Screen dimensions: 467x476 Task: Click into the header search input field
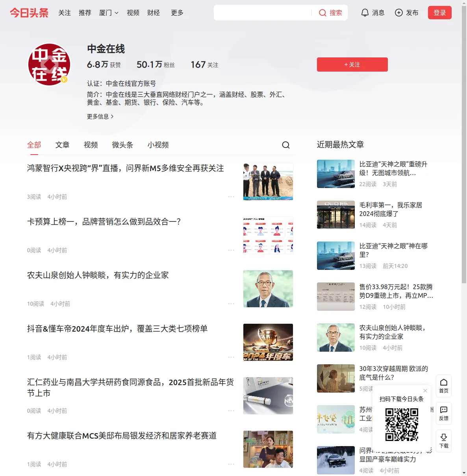(x=263, y=13)
